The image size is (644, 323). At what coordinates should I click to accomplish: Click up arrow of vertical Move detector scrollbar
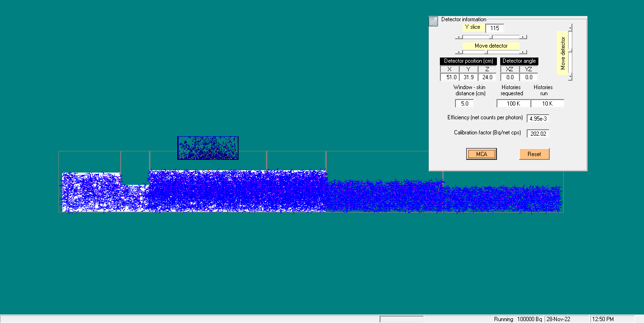click(x=570, y=27)
